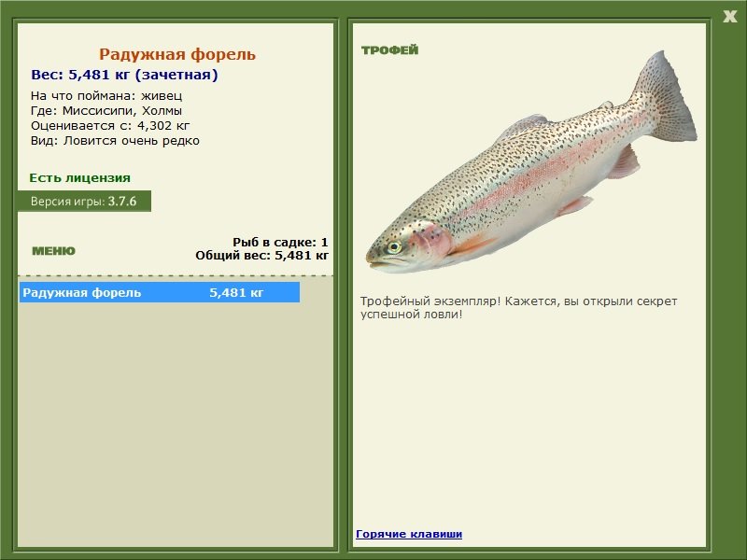Select the Радужная форель row in the keepnet list
Screen dimensions: 747x560
(160, 292)
